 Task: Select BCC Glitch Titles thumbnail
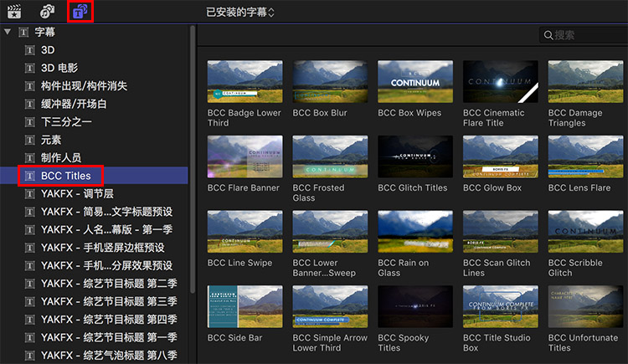pos(415,156)
